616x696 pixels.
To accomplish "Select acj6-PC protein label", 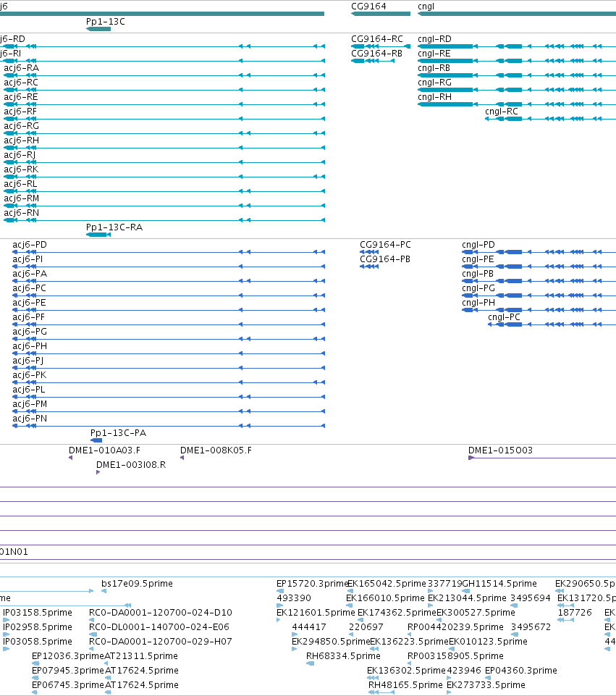I will click(29, 288).
